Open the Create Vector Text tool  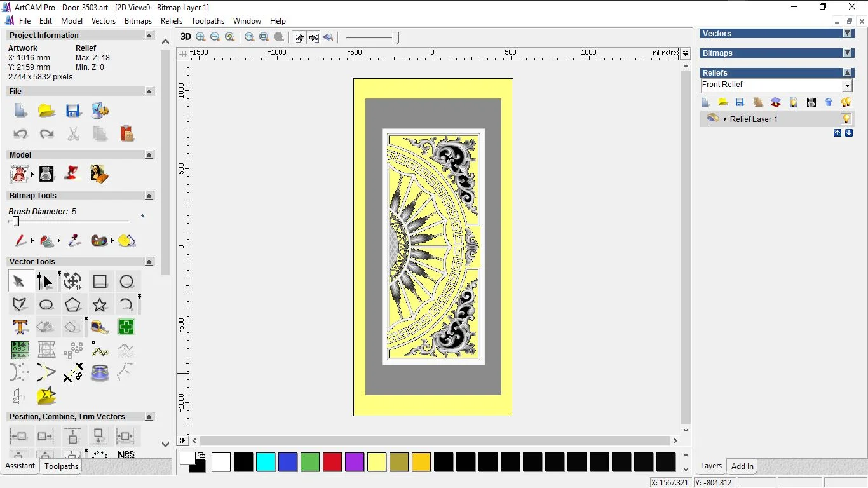pyautogui.click(x=20, y=327)
